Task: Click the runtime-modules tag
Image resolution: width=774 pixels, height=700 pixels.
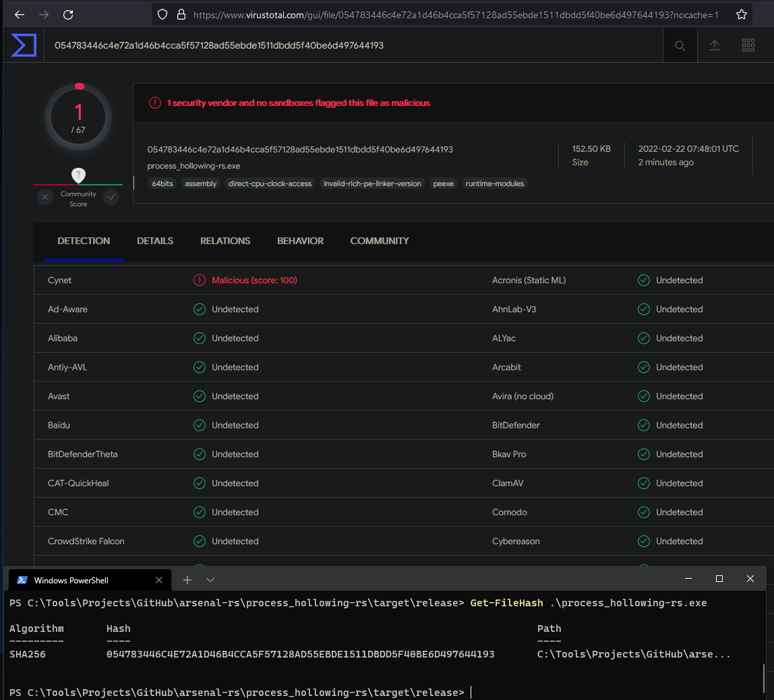Action: (x=495, y=183)
